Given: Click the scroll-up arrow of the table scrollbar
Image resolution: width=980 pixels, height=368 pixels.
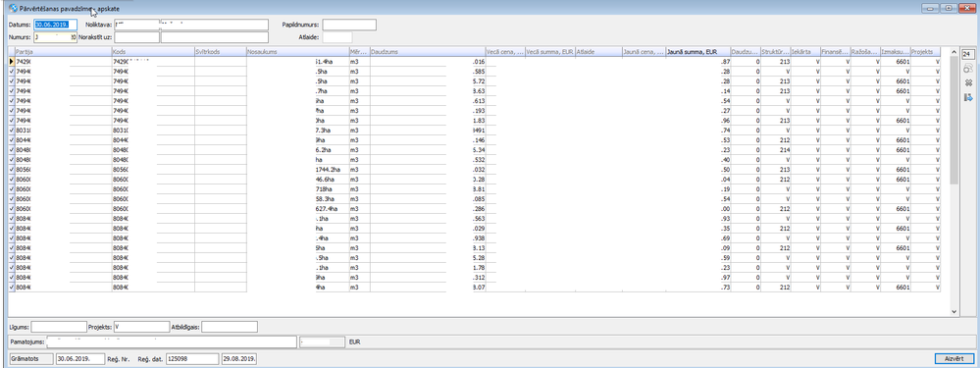Looking at the screenshot, I should tap(954, 52).
